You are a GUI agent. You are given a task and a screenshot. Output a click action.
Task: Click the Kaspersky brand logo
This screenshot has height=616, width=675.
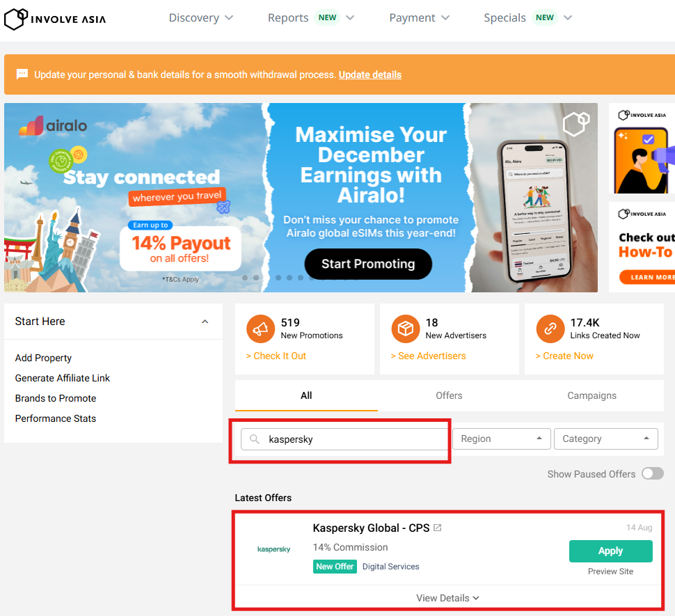[273, 549]
